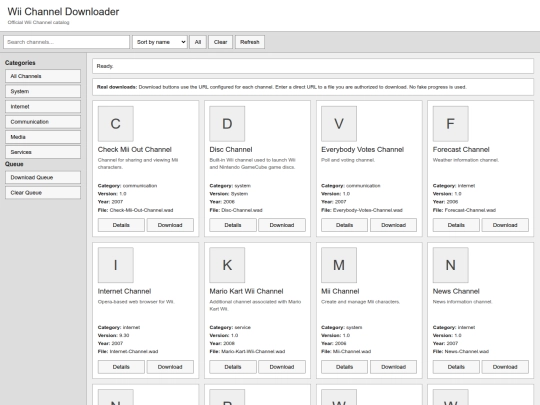This screenshot has height=405, width=540.
Task: Click the Clear button in toolbar
Action: (x=220, y=42)
